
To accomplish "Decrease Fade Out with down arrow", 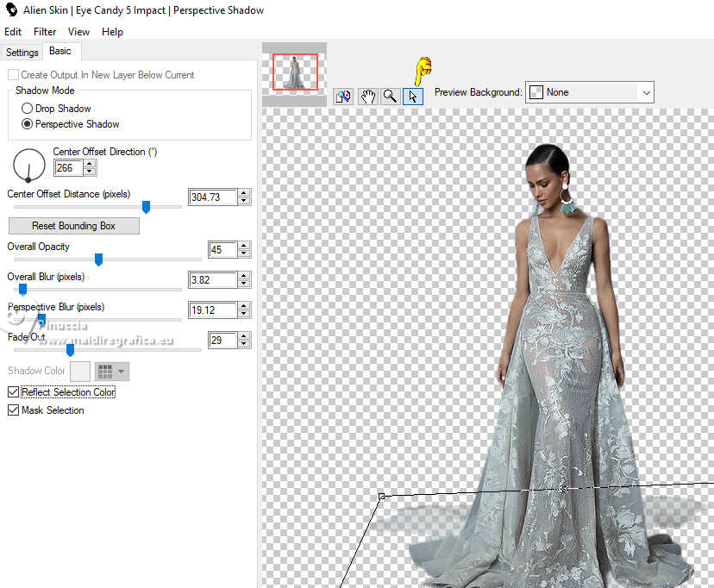I will click(244, 344).
